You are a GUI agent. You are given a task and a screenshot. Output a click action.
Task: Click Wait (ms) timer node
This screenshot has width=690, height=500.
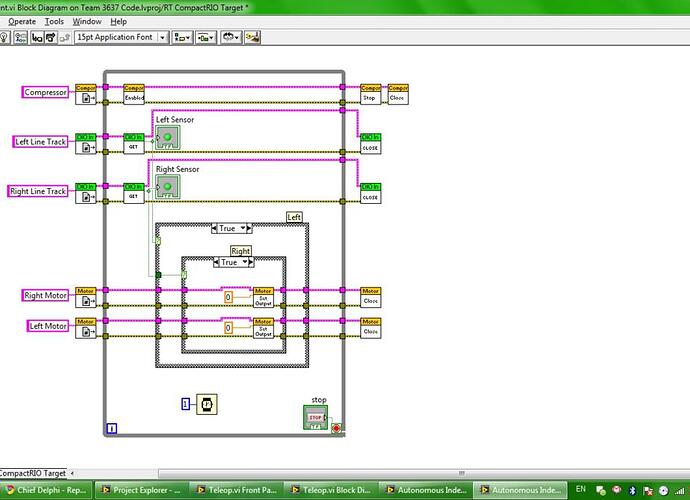click(206, 404)
